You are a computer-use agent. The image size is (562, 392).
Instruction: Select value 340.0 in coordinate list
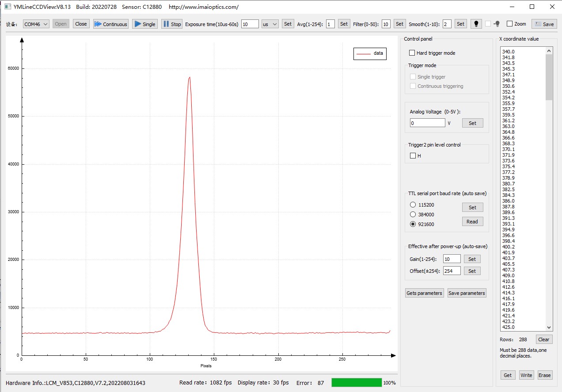click(x=509, y=52)
